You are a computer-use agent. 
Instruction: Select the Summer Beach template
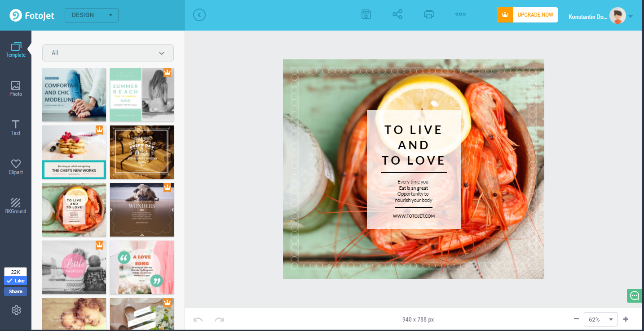[x=142, y=95]
